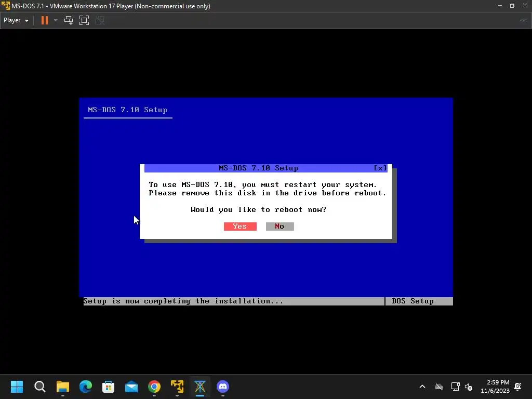532x399 pixels.
Task: Click 'Would you like to reboot now?' text
Action: pyautogui.click(x=258, y=210)
